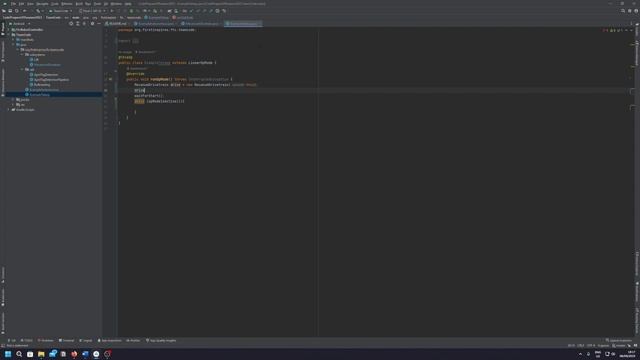
Task: Jump to next highlighted error arrow
Action: (x=631, y=30)
